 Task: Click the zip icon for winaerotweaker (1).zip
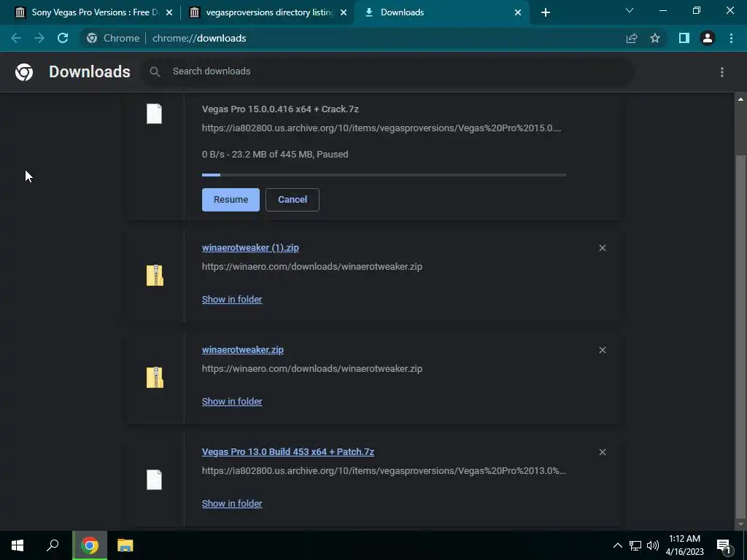pos(155,275)
